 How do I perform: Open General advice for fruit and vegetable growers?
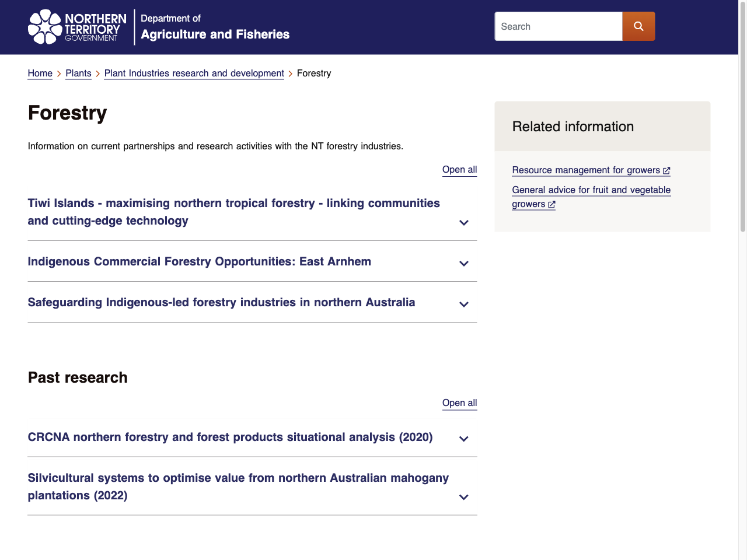pos(591,190)
